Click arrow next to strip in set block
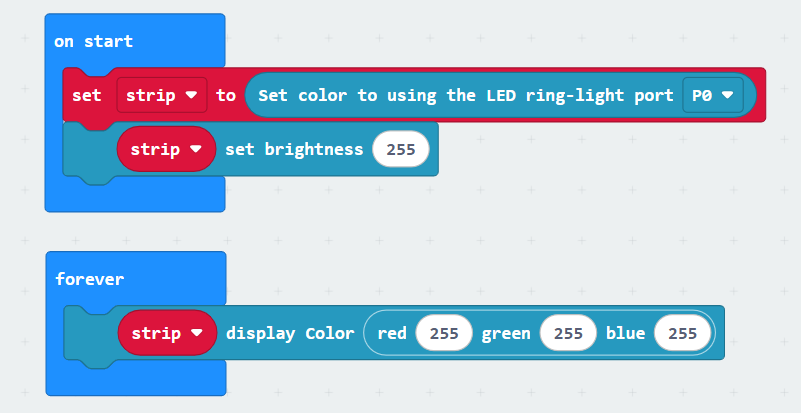 [x=191, y=95]
